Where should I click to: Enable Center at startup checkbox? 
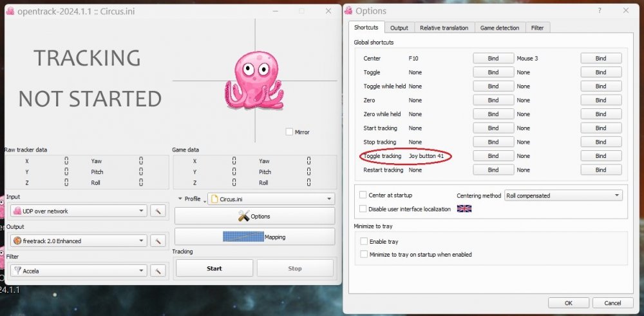pyautogui.click(x=363, y=195)
